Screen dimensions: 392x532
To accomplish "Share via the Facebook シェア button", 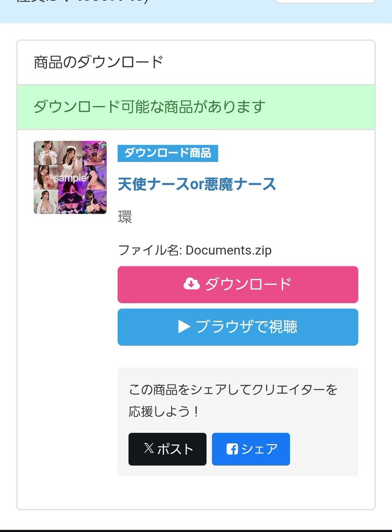I will pos(251,449).
